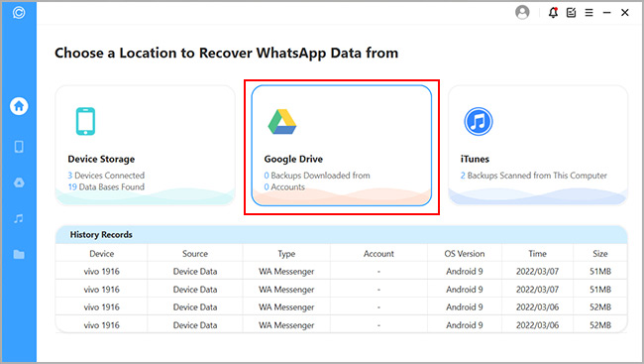Select the Google Drive card
The height and width of the screenshot is (364, 644).
(341, 145)
